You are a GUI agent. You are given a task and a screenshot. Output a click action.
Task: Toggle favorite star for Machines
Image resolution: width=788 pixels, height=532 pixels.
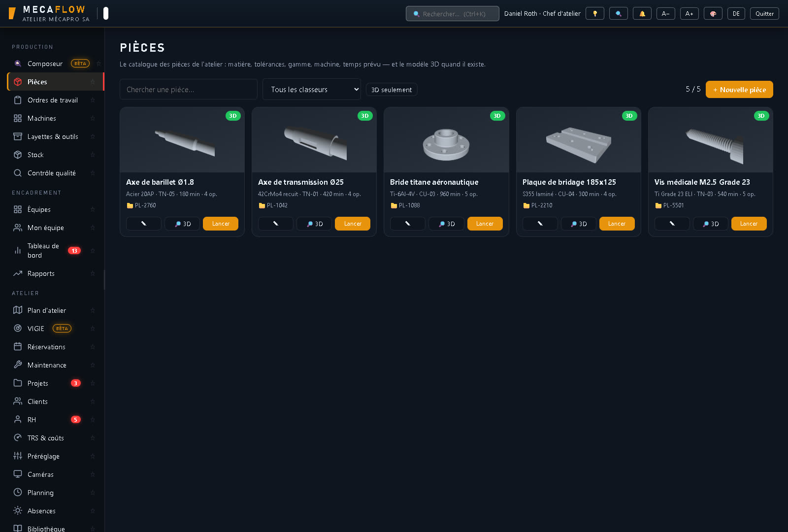pyautogui.click(x=93, y=118)
